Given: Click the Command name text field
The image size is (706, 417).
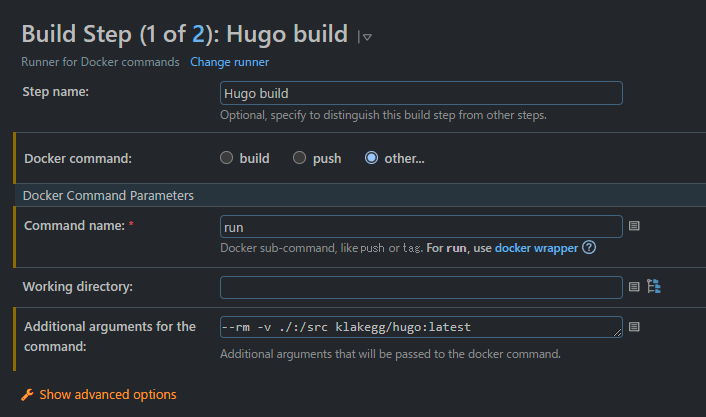Looking at the screenshot, I should (421, 227).
